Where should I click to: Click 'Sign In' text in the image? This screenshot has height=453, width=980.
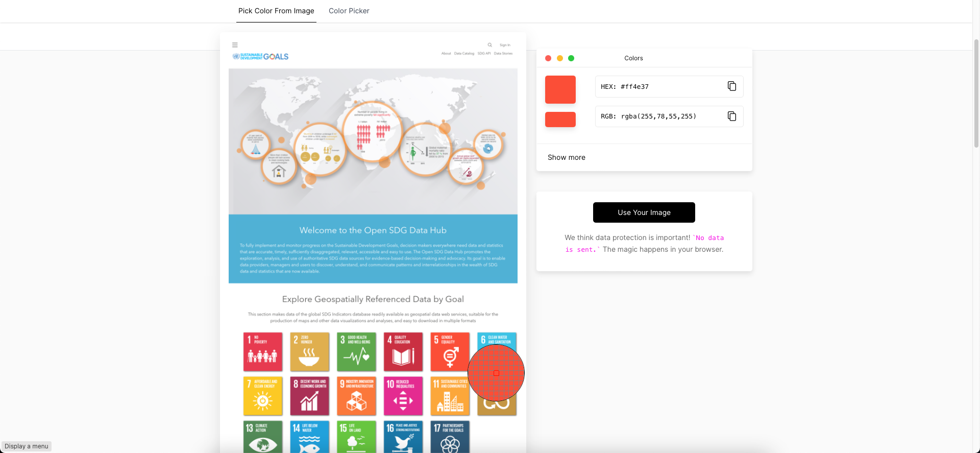coord(505,45)
